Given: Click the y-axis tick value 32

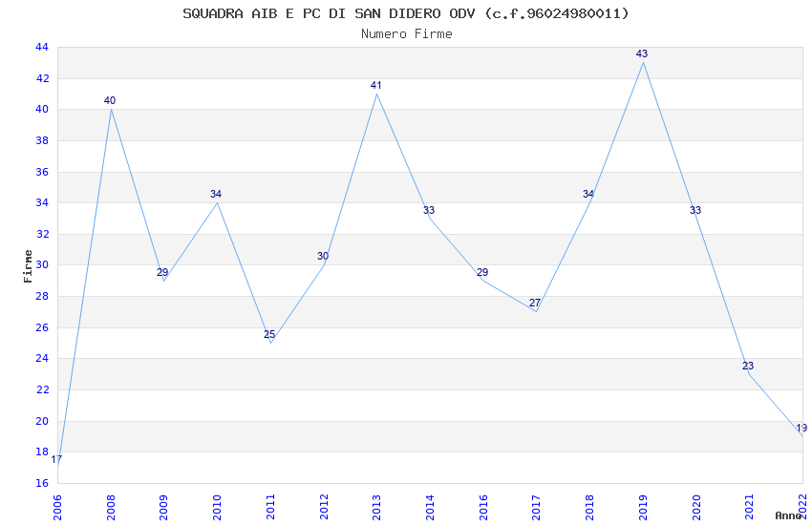Looking at the screenshot, I should coord(42,234).
